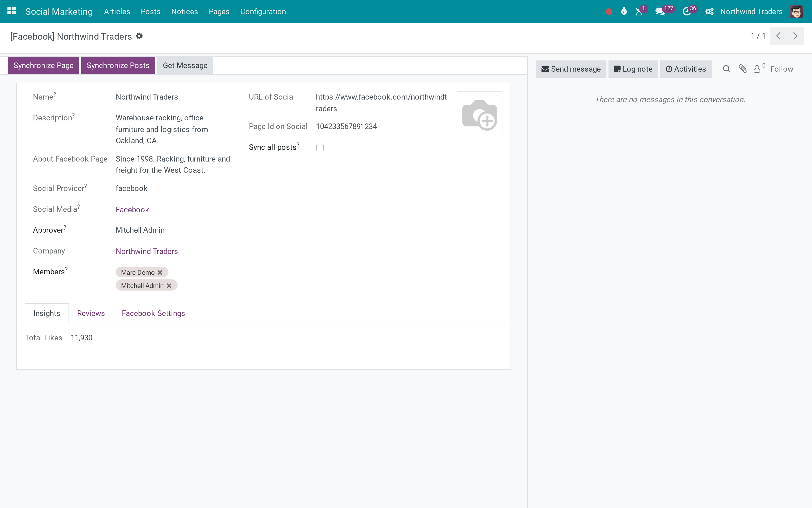
Task: Open the Notices menu
Action: click(184, 11)
